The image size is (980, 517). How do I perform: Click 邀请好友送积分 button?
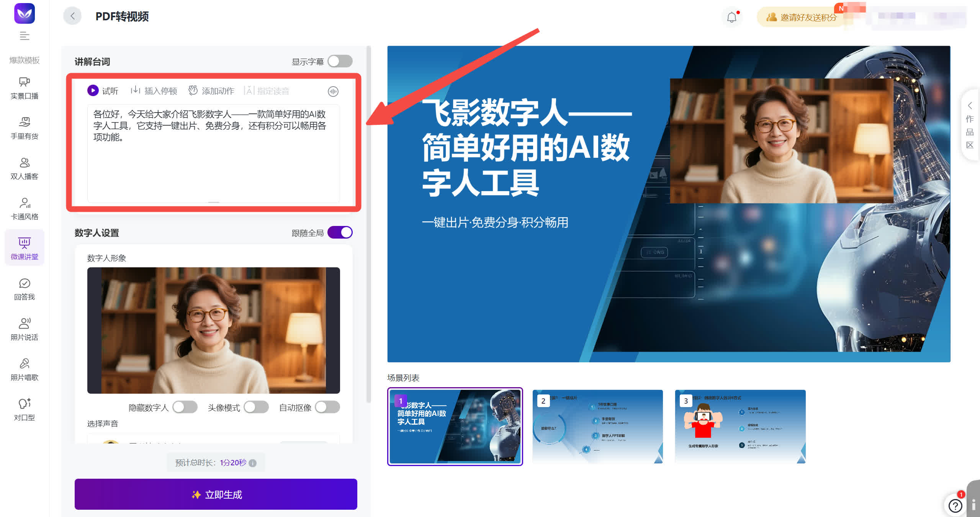click(802, 17)
